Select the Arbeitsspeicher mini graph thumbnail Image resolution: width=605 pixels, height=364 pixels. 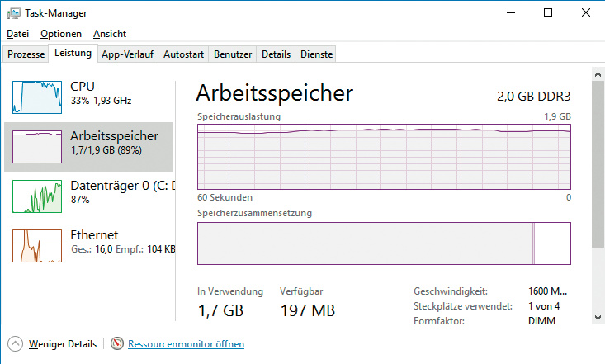(x=37, y=147)
